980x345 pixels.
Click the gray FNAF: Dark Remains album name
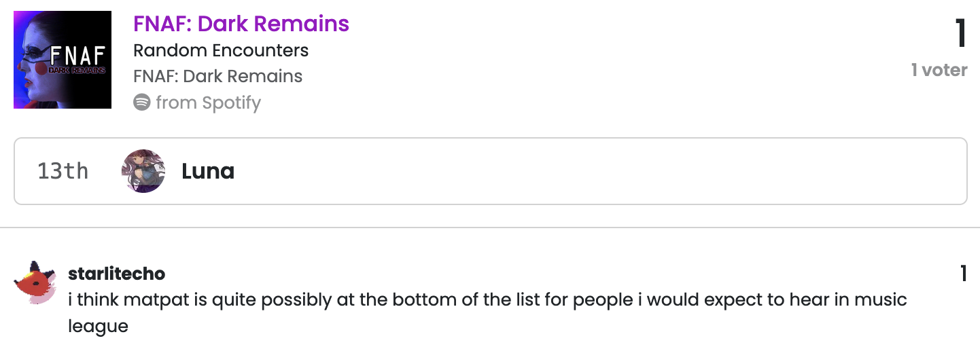(218, 76)
